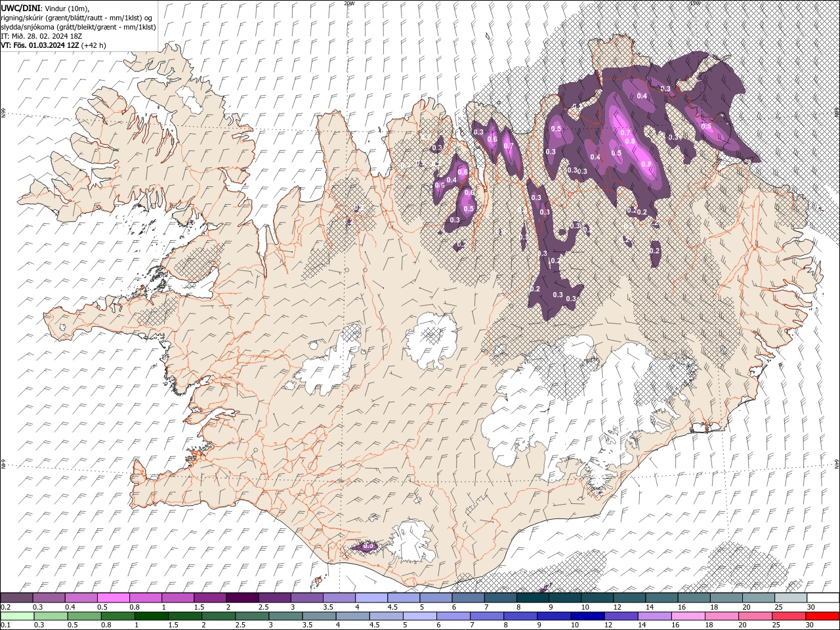Viewport: 840px width, 630px height.
Task: Click the pale green lower swatch labelled 0.1
Action: [x=17, y=616]
